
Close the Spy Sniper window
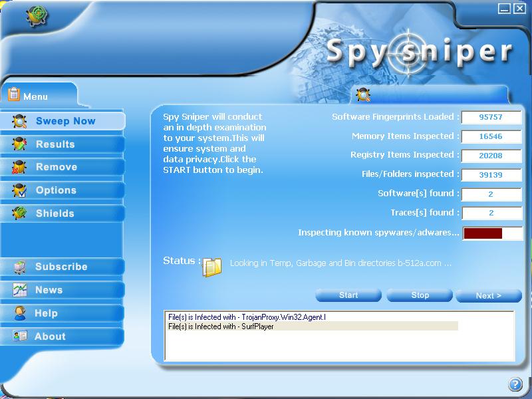[519, 9]
